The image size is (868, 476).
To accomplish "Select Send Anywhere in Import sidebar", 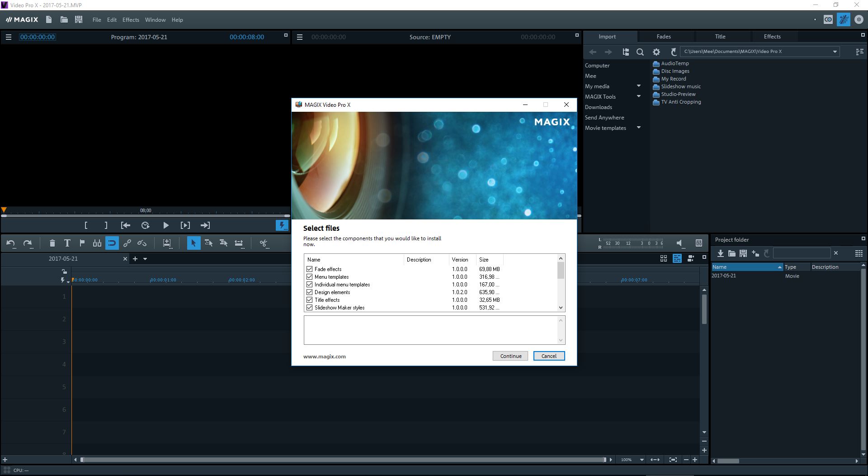I will (604, 118).
